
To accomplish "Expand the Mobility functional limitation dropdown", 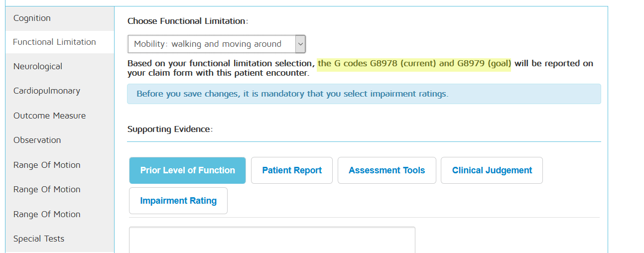I will 217,44.
